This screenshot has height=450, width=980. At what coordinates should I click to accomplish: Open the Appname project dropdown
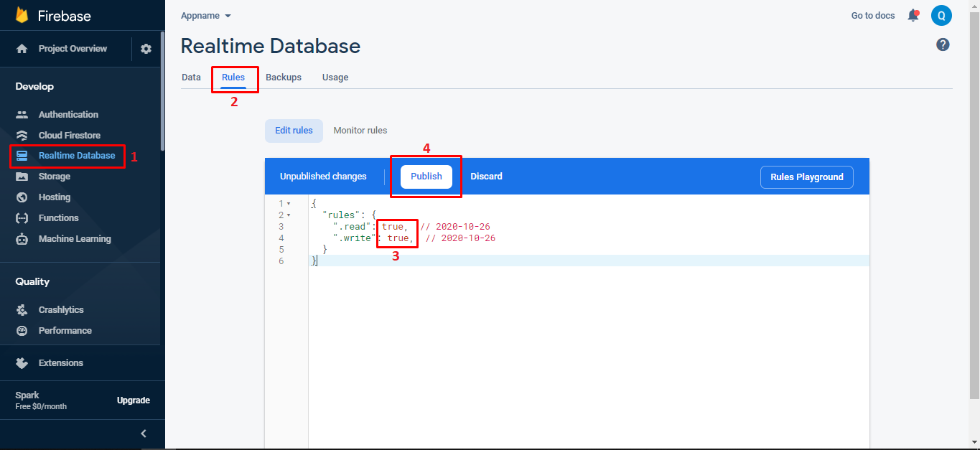[x=206, y=16]
